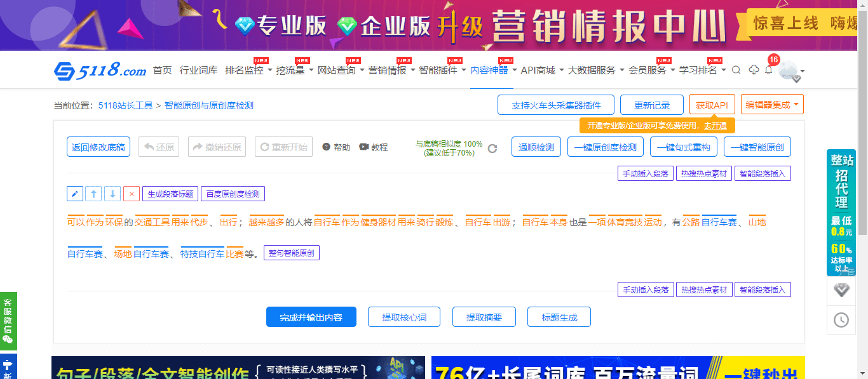Image resolution: width=868 pixels, height=379 pixels.
Task: Open 行业词库 in the navigation
Action: 198,70
